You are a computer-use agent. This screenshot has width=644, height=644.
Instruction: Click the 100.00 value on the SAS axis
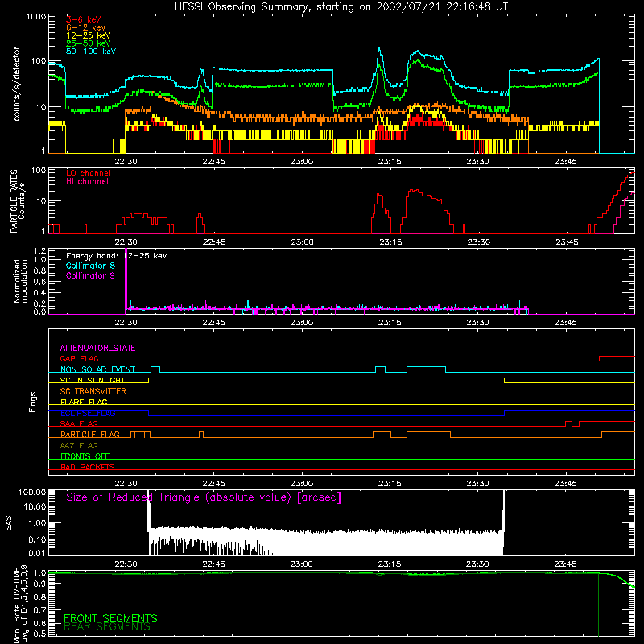point(32,493)
